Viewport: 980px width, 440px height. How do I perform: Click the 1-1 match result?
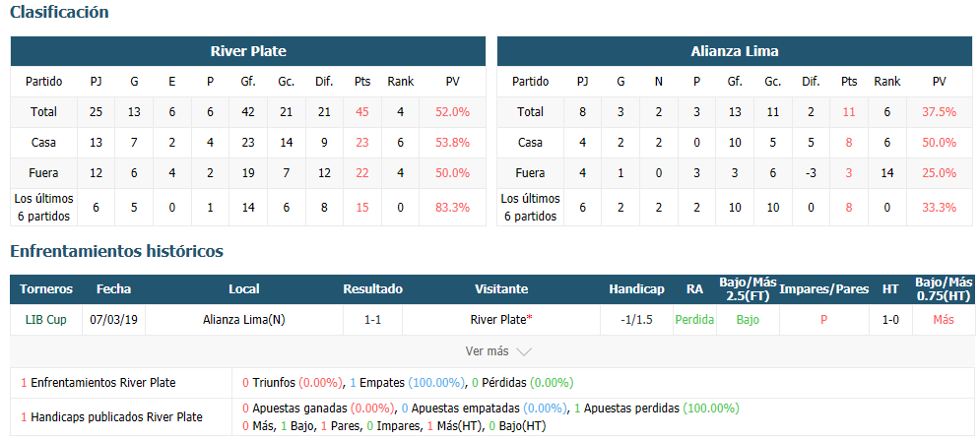(x=372, y=319)
